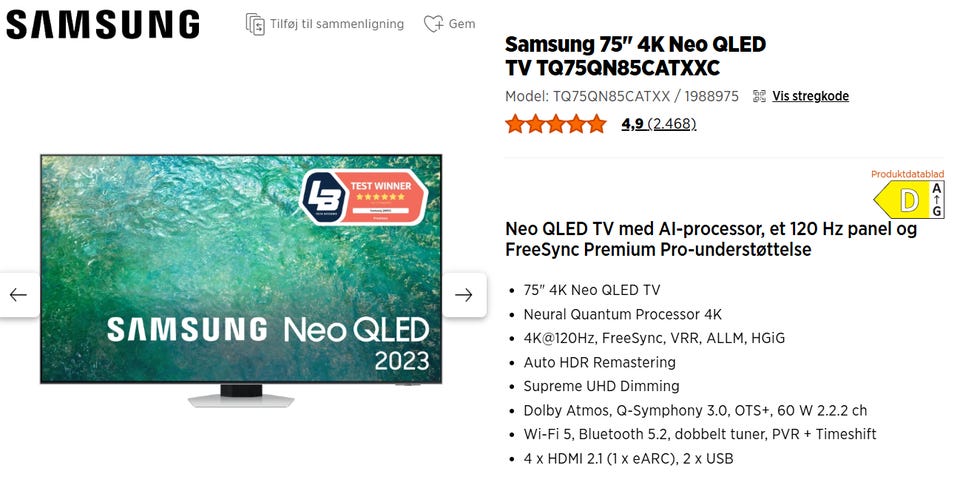Click the Test Winner badge on image
The height and width of the screenshot is (485, 960).
click(364, 196)
